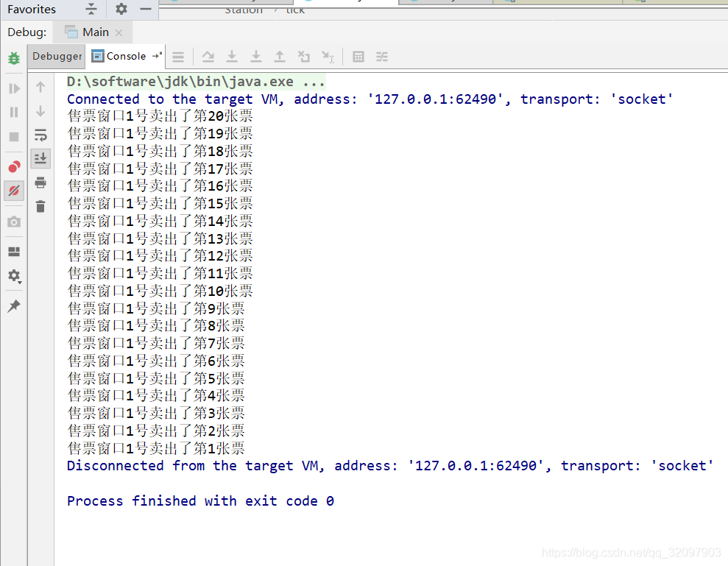This screenshot has width=728, height=566.
Task: Click the Run to Cursor icon
Action: point(328,57)
